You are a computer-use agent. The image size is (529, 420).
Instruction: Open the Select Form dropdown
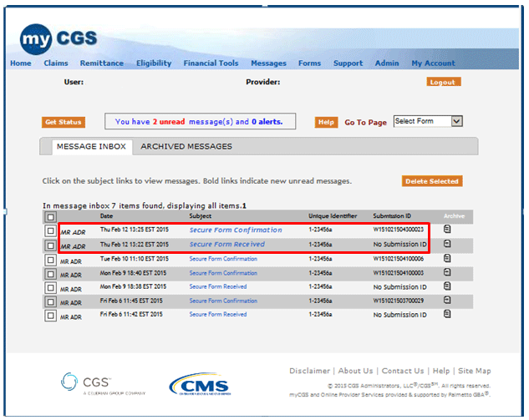click(427, 121)
